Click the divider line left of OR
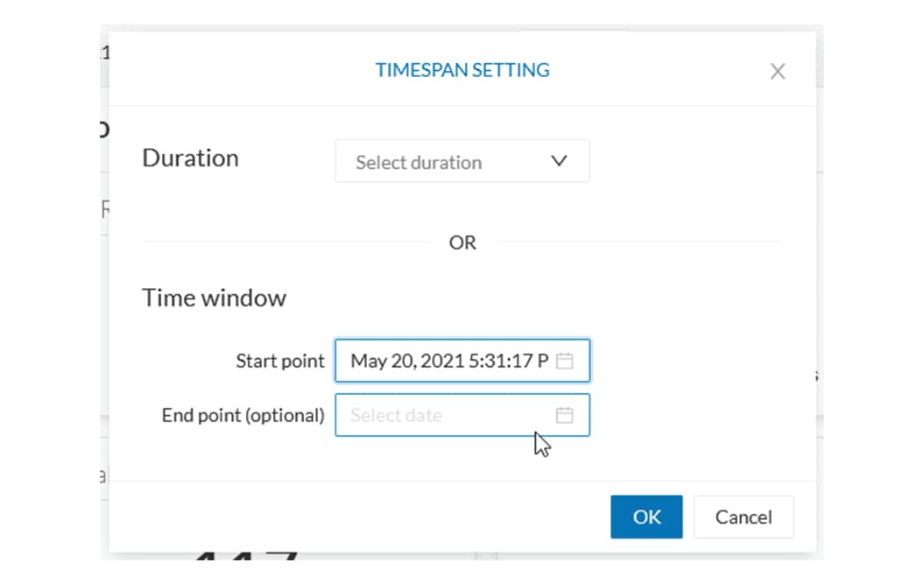This screenshot has height=584, width=924. [289, 243]
